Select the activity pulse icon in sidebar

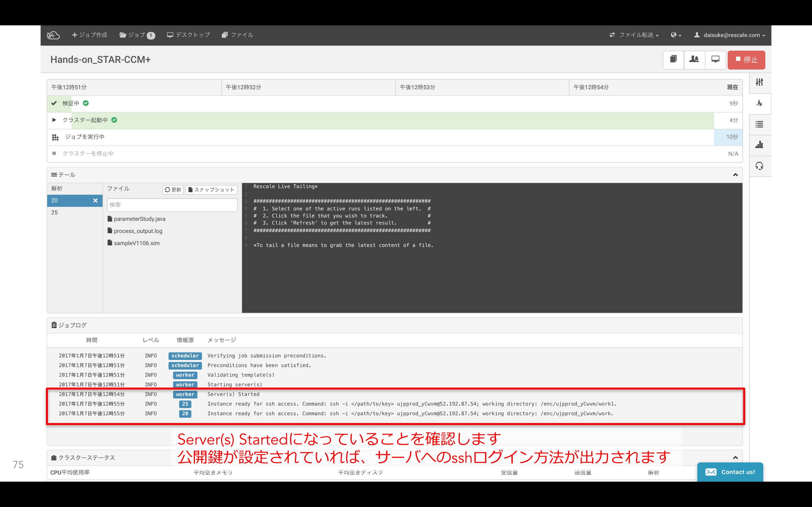(759, 103)
